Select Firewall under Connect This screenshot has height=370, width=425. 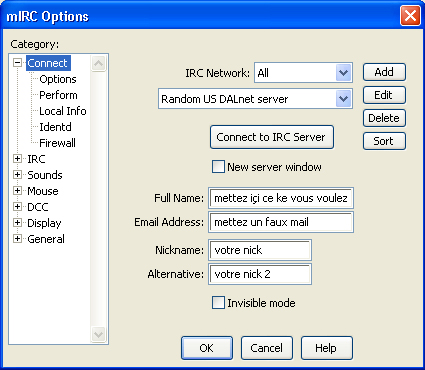click(57, 143)
